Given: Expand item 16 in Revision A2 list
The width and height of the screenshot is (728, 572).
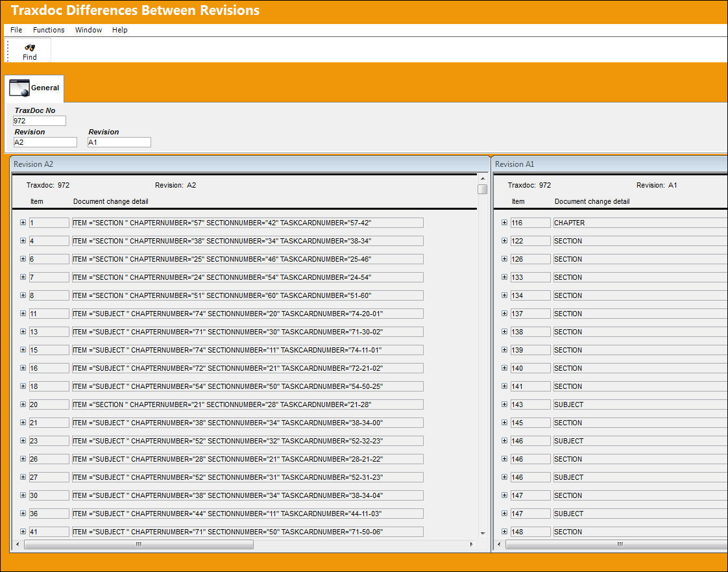Looking at the screenshot, I should [x=23, y=367].
